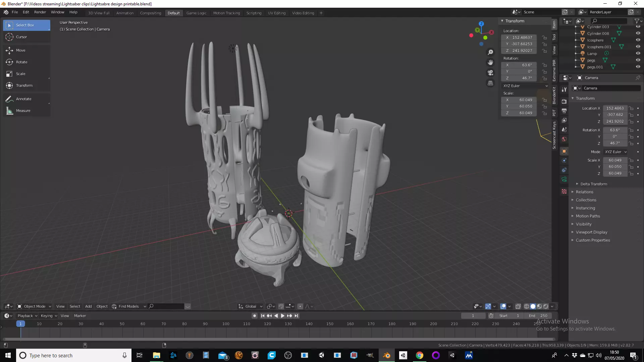Expand the Viewport Display panel

(591, 232)
